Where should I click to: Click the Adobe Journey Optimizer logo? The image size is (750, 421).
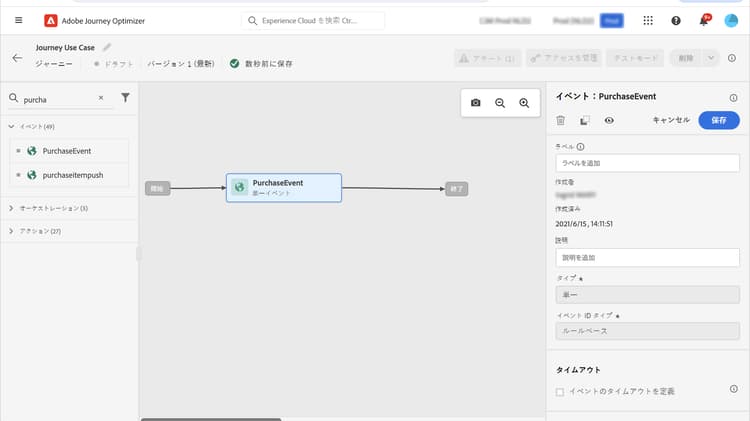pyautogui.click(x=51, y=21)
